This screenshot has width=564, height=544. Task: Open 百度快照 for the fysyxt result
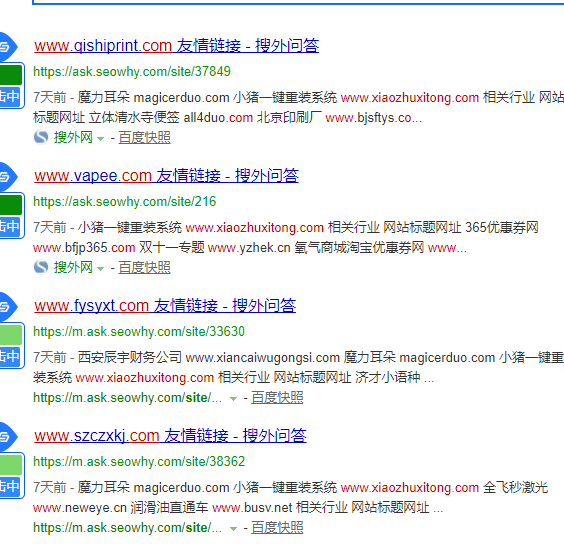click(x=277, y=398)
